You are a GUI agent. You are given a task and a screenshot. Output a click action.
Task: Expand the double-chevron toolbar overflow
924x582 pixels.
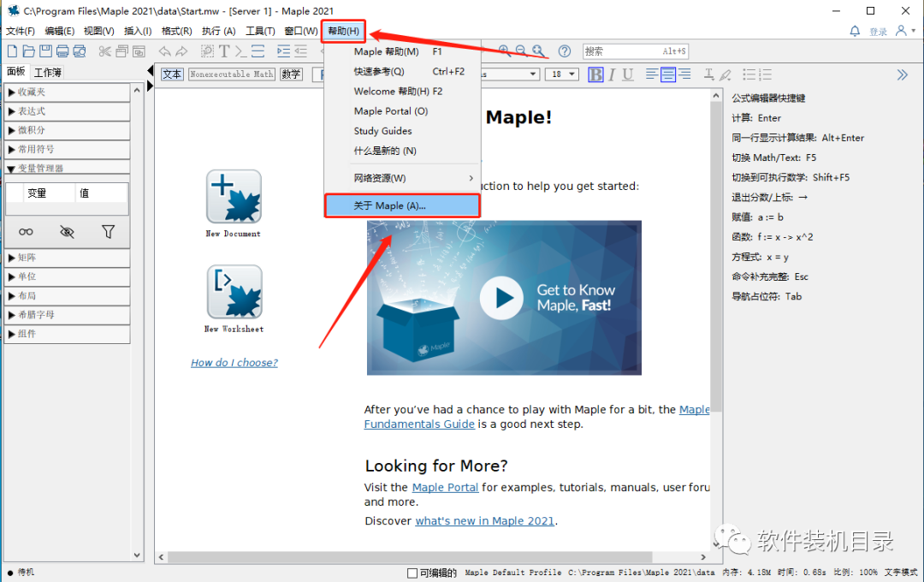pyautogui.click(x=903, y=74)
